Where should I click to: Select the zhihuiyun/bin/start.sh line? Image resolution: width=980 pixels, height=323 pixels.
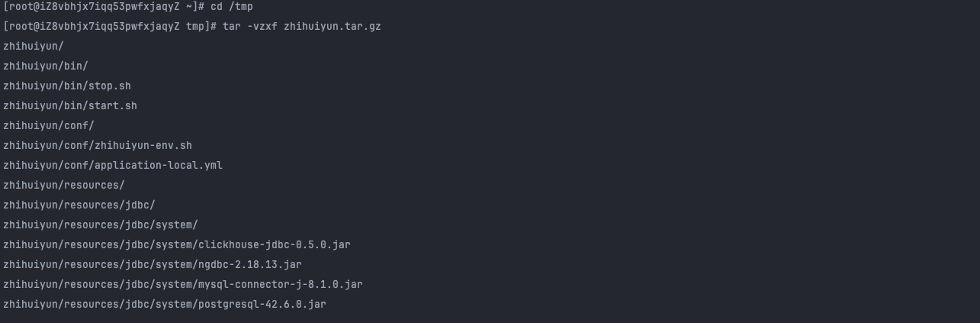(70, 106)
